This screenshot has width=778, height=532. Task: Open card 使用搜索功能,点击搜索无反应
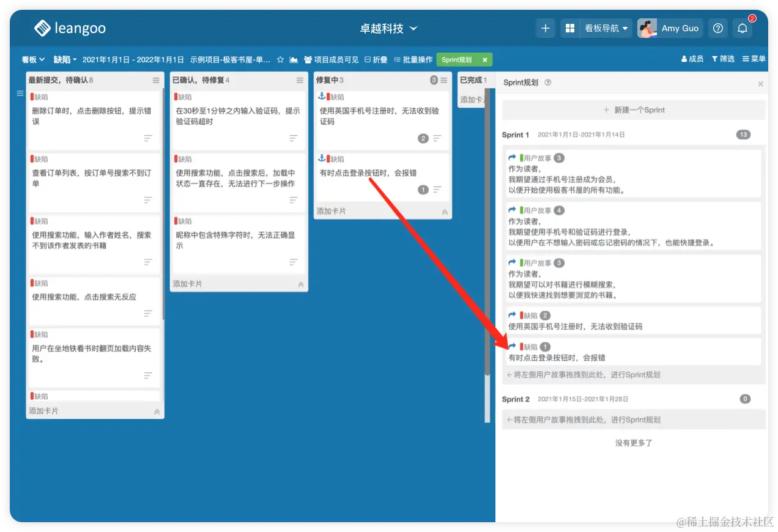tap(93, 301)
